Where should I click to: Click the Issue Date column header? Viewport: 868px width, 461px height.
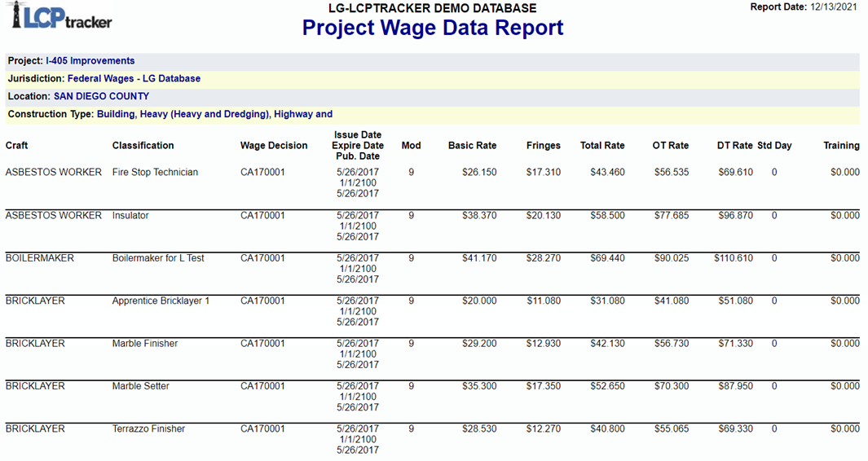(358, 135)
